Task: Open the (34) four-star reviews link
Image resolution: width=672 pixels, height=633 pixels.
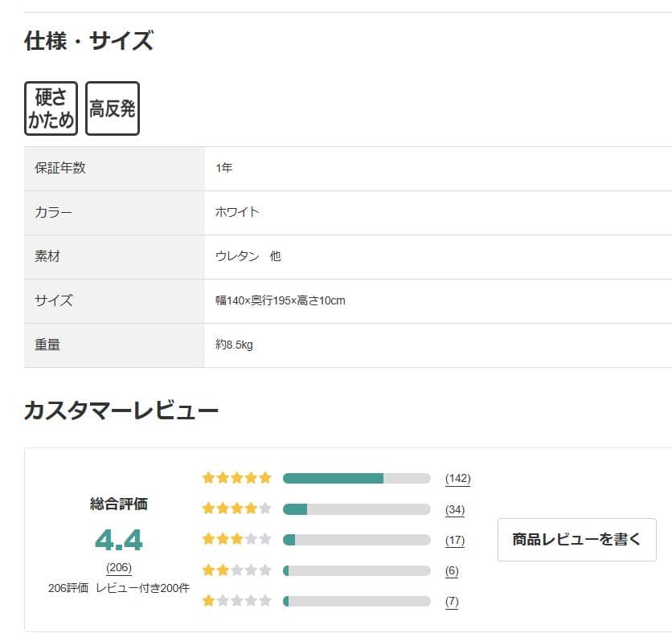Action: (x=455, y=509)
